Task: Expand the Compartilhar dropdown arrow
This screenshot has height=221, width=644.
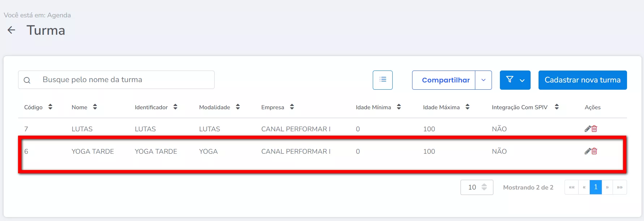Action: point(483,80)
